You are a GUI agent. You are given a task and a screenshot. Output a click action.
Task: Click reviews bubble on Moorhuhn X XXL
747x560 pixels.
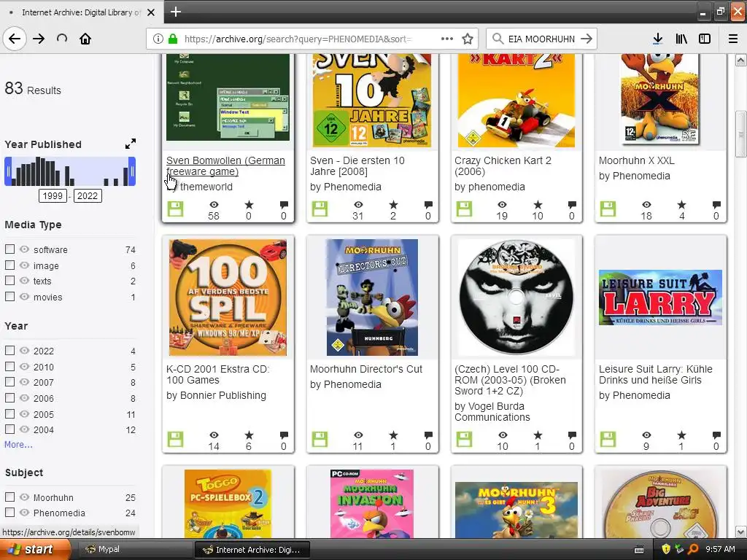tap(716, 205)
